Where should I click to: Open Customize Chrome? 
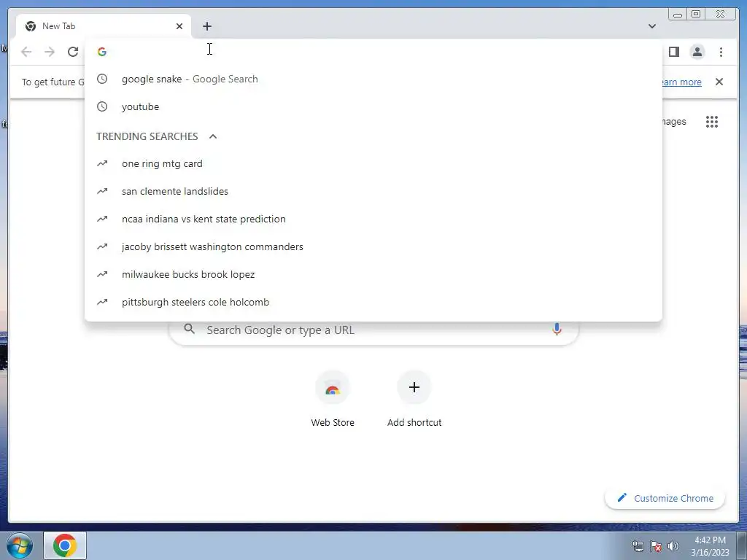click(665, 498)
